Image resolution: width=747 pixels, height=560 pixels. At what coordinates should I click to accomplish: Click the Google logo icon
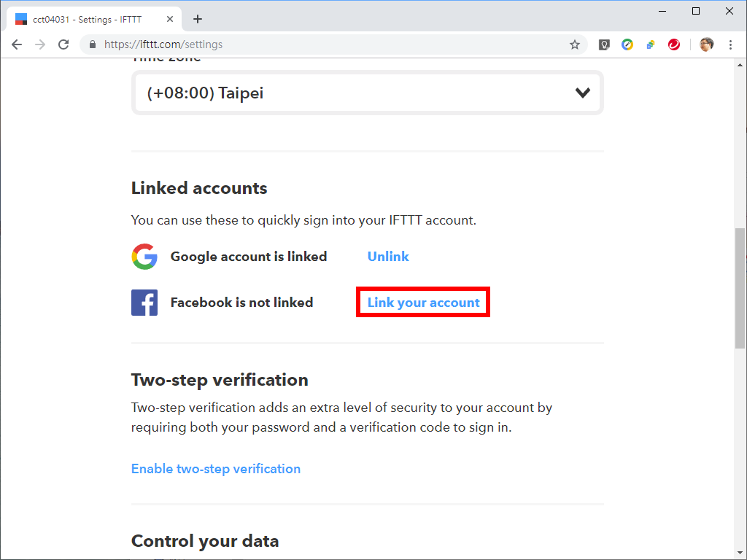tap(144, 257)
